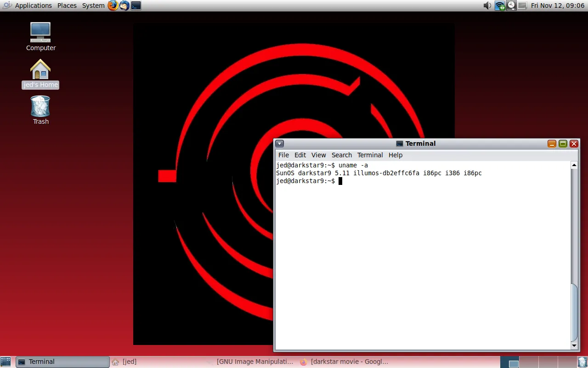Click the Time Slider clock tray icon

click(511, 6)
